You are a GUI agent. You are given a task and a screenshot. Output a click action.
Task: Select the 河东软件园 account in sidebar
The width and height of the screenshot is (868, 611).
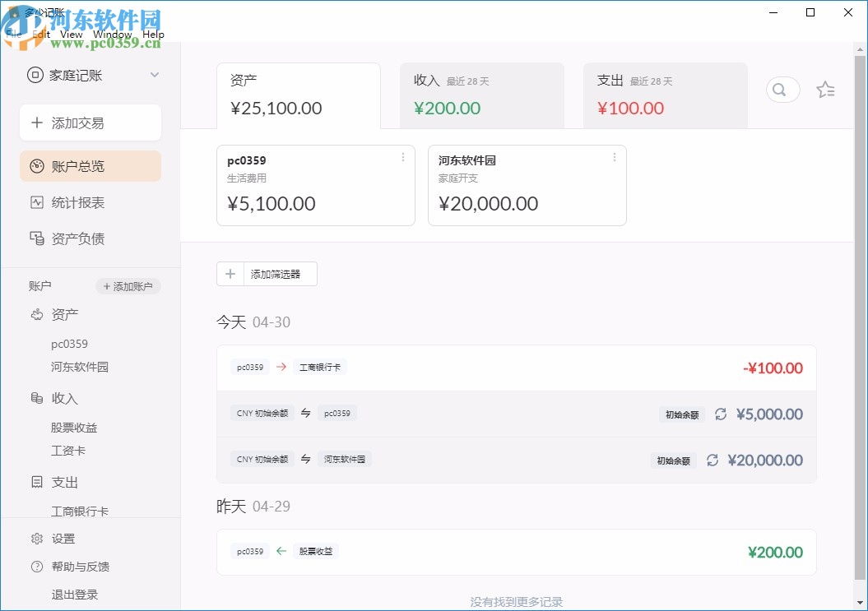click(x=80, y=367)
